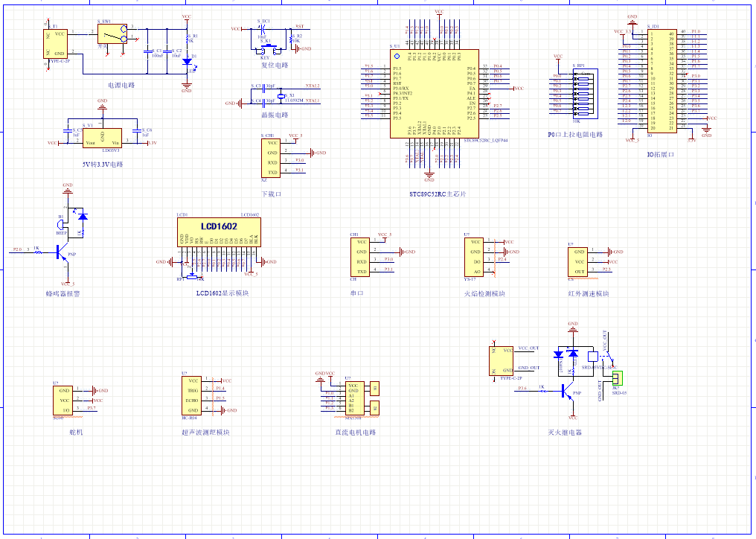Select the SG90 servo connector block
756x539 pixels.
point(63,401)
